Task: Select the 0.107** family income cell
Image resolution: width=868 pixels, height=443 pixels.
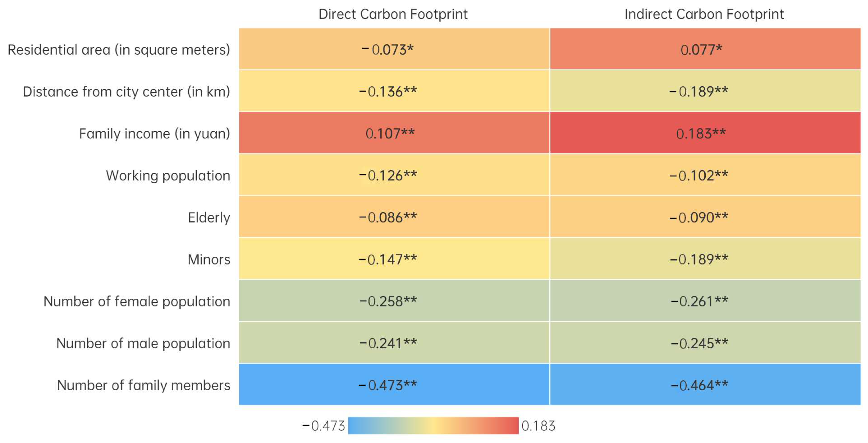Action: 394,133
